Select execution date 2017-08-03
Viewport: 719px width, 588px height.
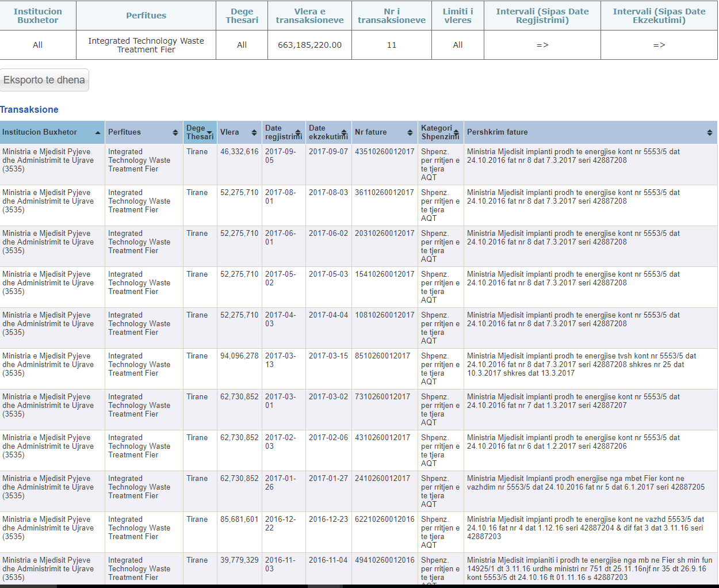[x=328, y=193]
